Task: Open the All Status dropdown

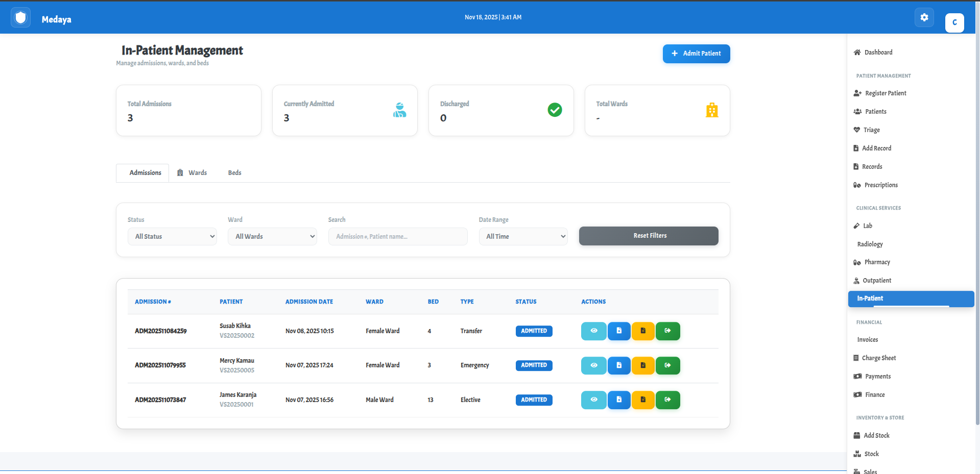Action: pyautogui.click(x=172, y=236)
